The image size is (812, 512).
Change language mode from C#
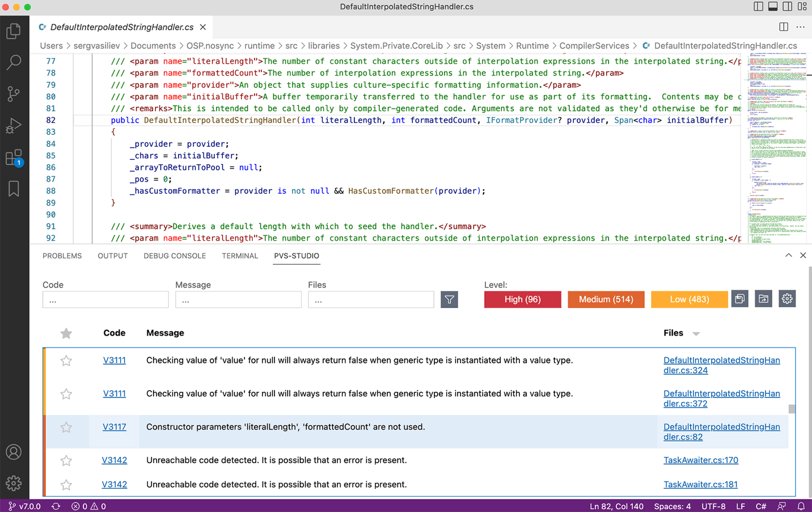pyautogui.click(x=760, y=506)
